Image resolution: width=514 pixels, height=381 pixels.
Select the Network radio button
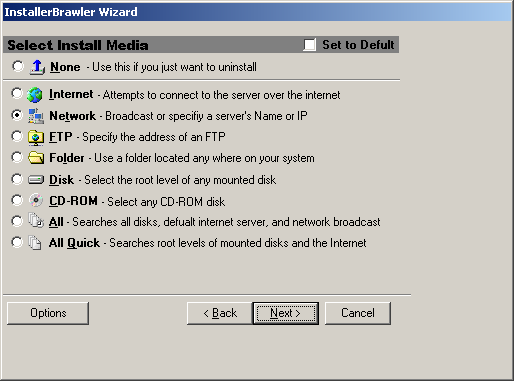pos(17,115)
